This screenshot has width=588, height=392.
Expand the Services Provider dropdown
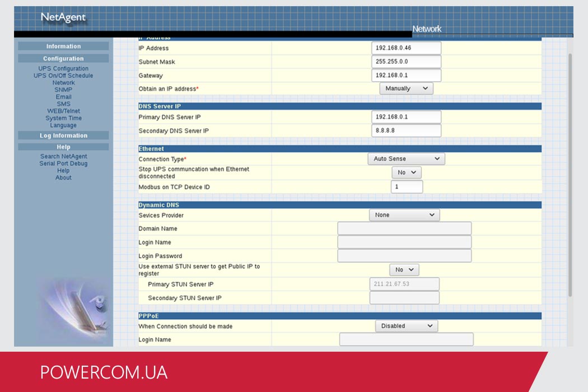click(x=404, y=215)
